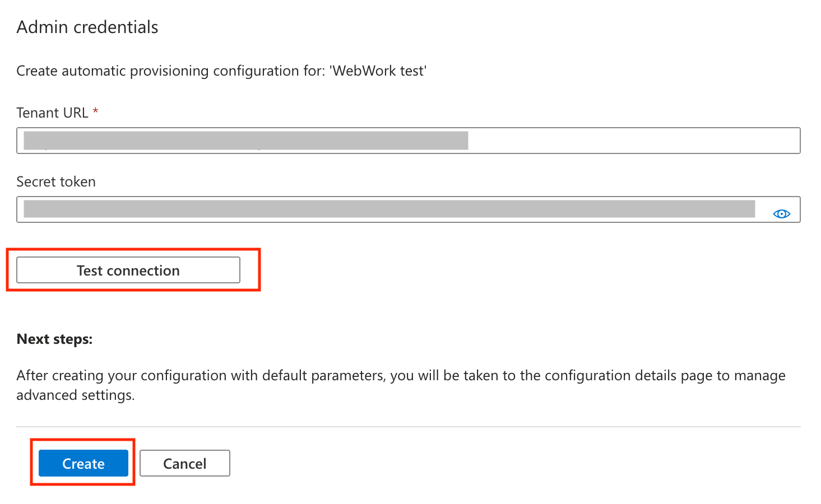The width and height of the screenshot is (821, 504).
Task: Click the required asterisk next to Tenant URL
Action: 95,112
